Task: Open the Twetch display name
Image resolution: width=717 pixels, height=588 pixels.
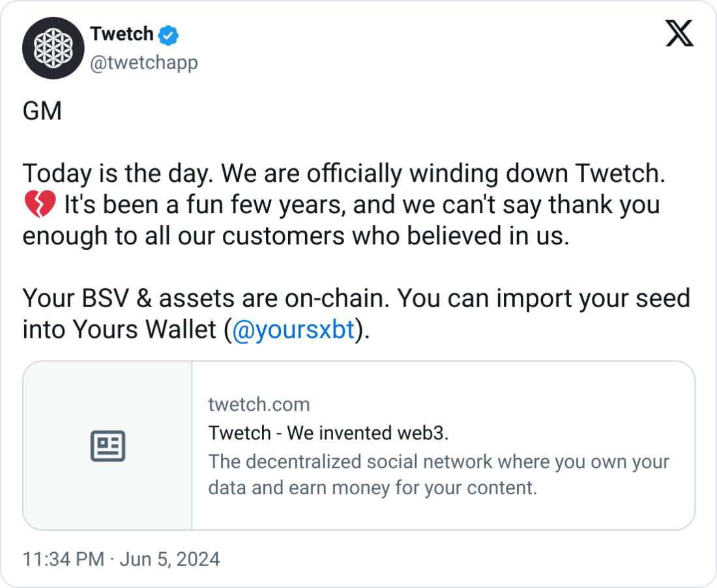Action: tap(122, 34)
